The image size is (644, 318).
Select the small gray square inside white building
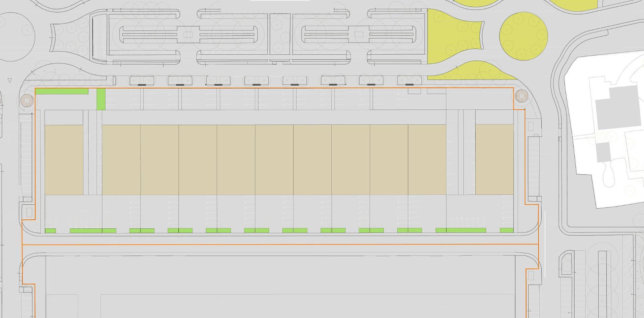click(602, 151)
